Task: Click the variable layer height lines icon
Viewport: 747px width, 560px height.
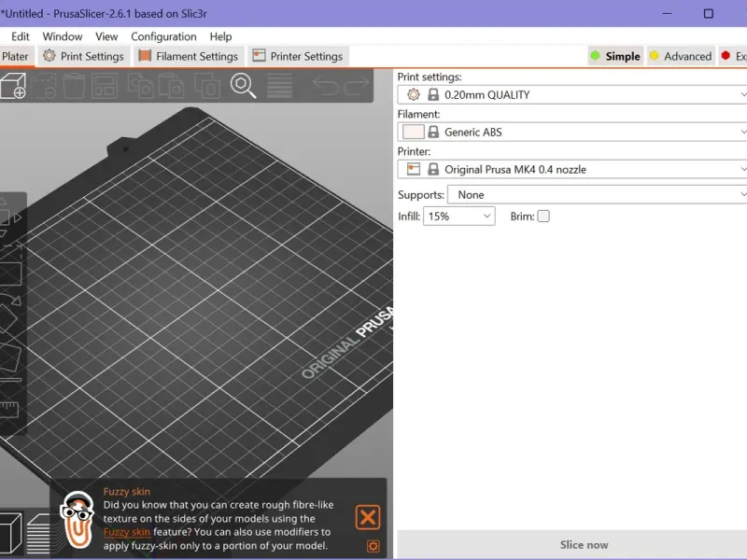Action: pyautogui.click(x=279, y=86)
